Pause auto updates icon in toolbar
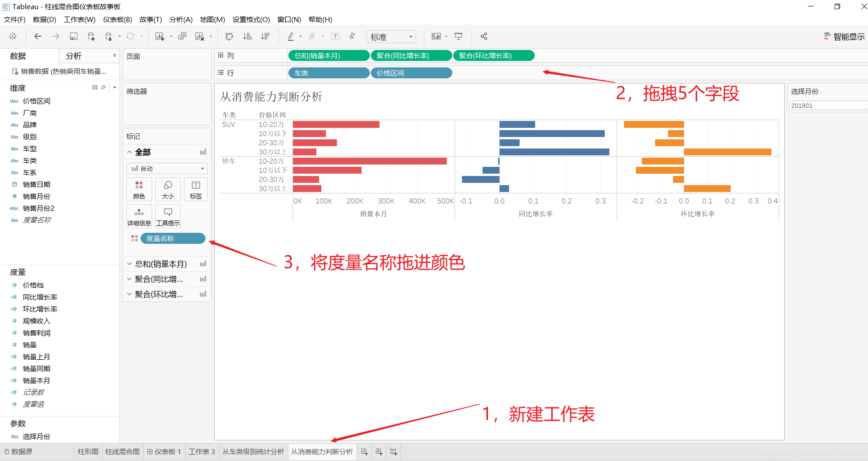Viewport: 868px width, 461px height. [x=108, y=36]
